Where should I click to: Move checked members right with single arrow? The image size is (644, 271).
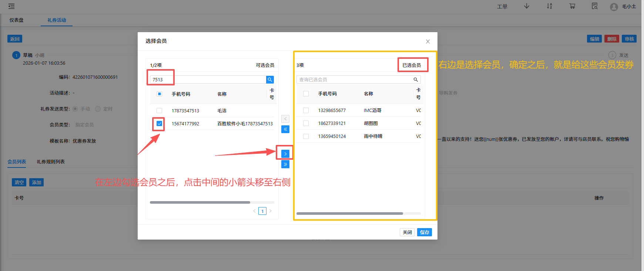[x=285, y=154]
